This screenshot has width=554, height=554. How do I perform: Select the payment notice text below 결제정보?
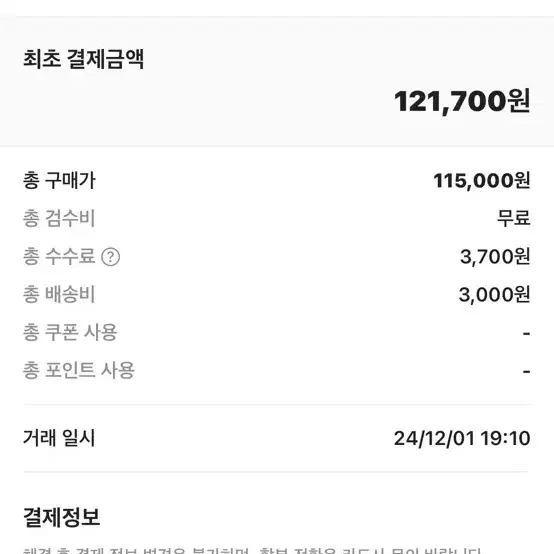(252, 550)
